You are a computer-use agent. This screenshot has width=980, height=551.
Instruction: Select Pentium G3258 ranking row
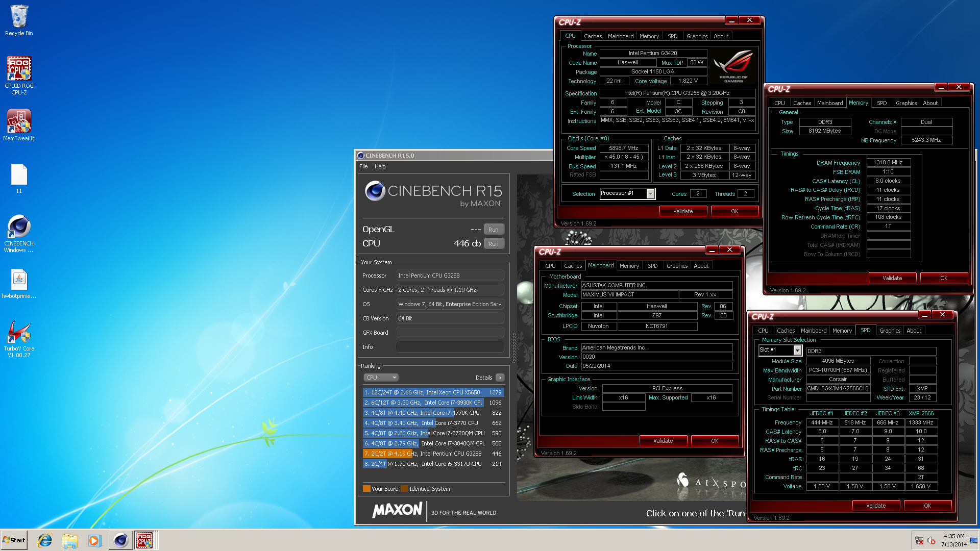pos(433,454)
